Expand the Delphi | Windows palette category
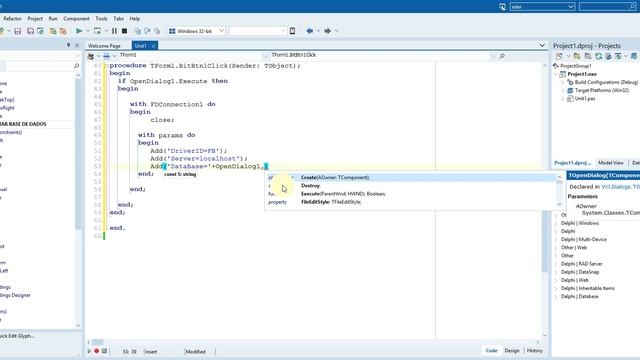Screen dimensions: 640x360 [x=556, y=223]
